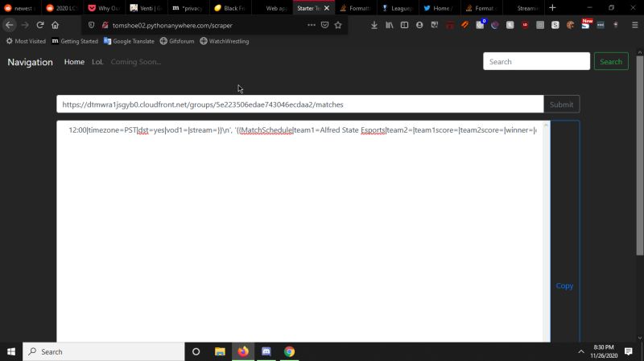Copy the scraped output text

[x=564, y=286]
